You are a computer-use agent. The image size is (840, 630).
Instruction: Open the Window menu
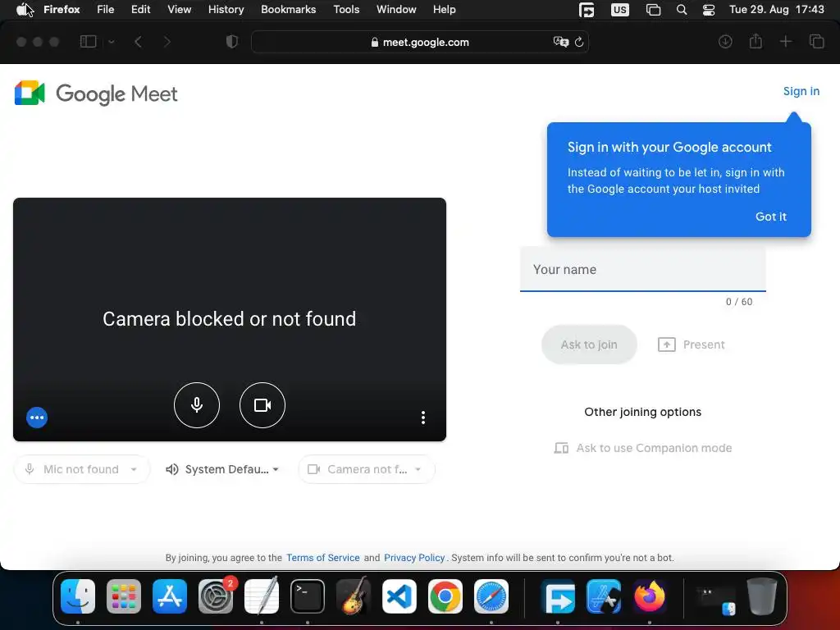[x=396, y=10]
